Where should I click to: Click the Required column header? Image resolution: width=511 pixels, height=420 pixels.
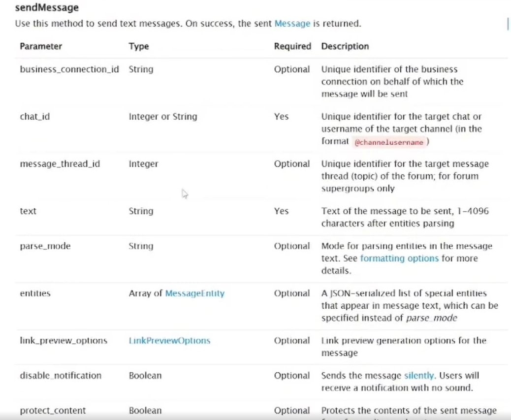(x=292, y=46)
